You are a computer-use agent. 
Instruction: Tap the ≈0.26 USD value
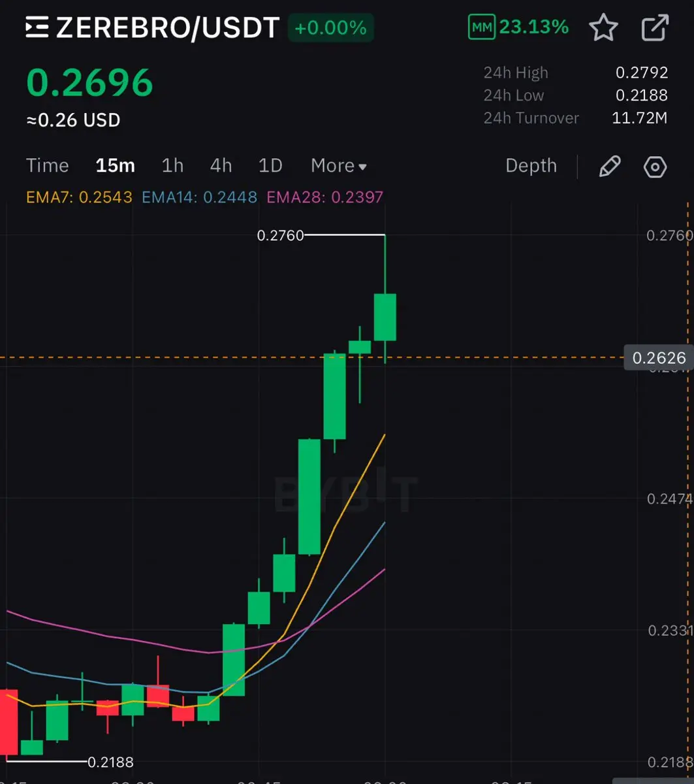[x=73, y=120]
